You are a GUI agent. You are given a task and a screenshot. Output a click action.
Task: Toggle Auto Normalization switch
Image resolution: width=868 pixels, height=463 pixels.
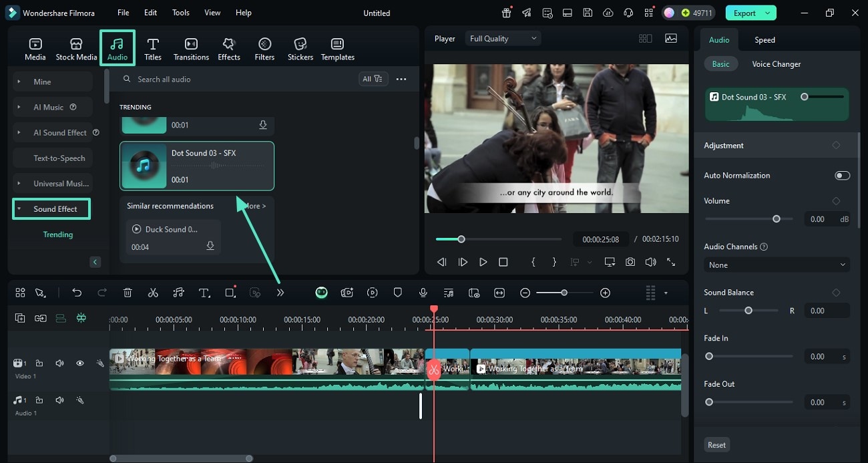coord(842,176)
